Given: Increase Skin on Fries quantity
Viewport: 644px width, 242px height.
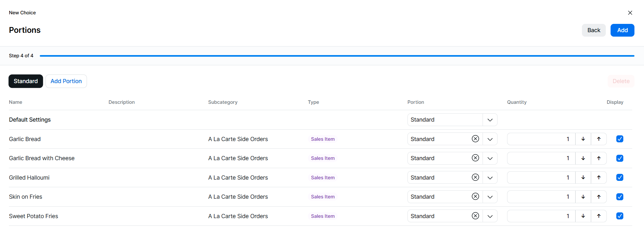Looking at the screenshot, I should click(x=598, y=197).
